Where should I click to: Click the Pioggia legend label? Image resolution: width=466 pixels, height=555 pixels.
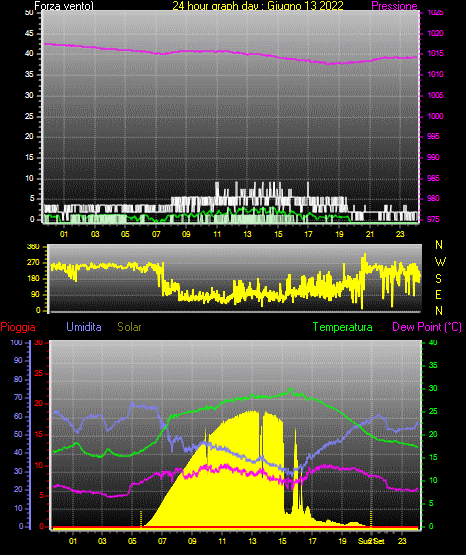18,327
